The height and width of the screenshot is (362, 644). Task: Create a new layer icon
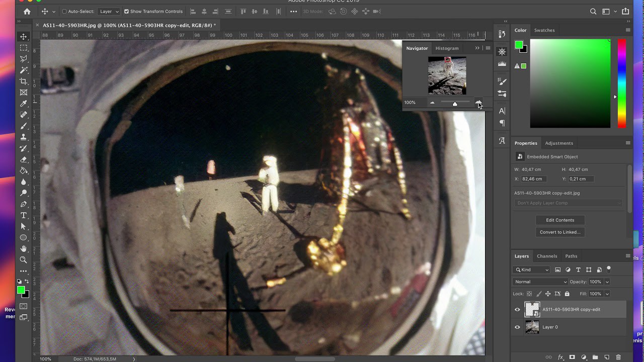tap(607, 357)
